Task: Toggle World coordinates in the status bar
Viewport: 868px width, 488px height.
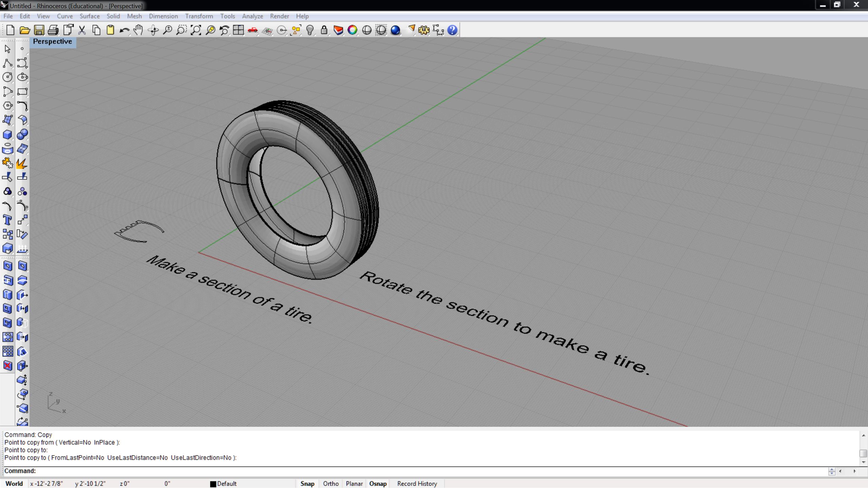Action: [x=14, y=484]
